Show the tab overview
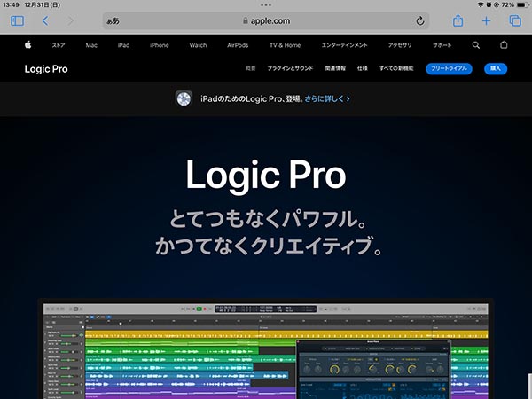 (515, 21)
